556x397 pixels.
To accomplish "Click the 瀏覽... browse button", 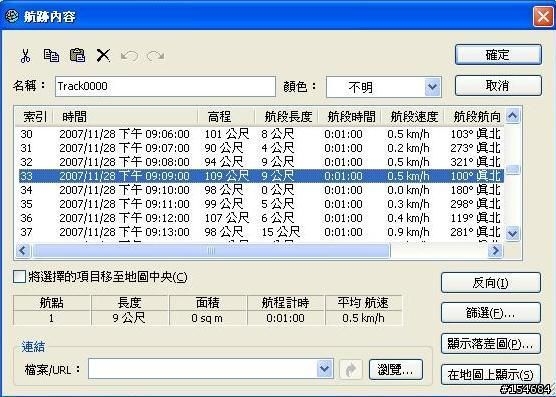I will click(x=396, y=370).
